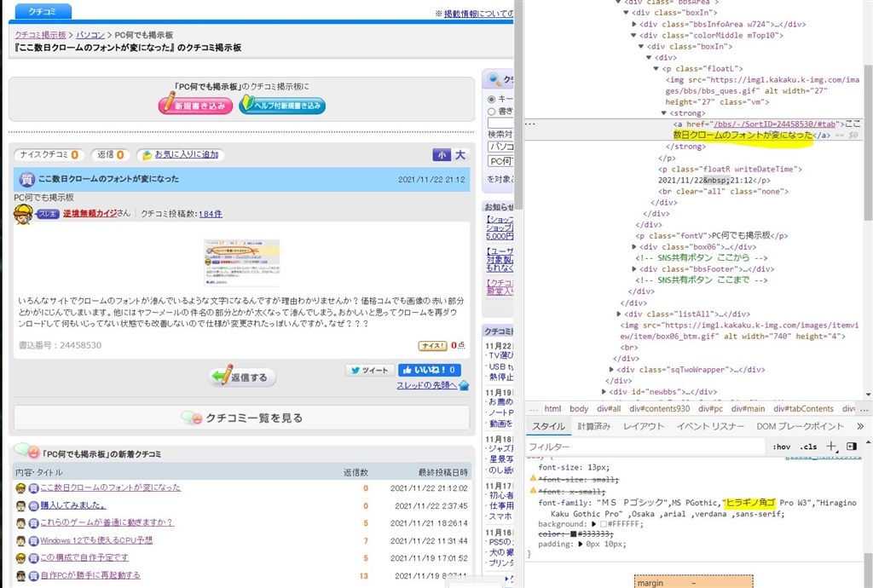This screenshot has height=588, width=873.
Task: Open href /bbs/-/SortID=24458530/#tab link in DevTools
Action: coord(774,124)
